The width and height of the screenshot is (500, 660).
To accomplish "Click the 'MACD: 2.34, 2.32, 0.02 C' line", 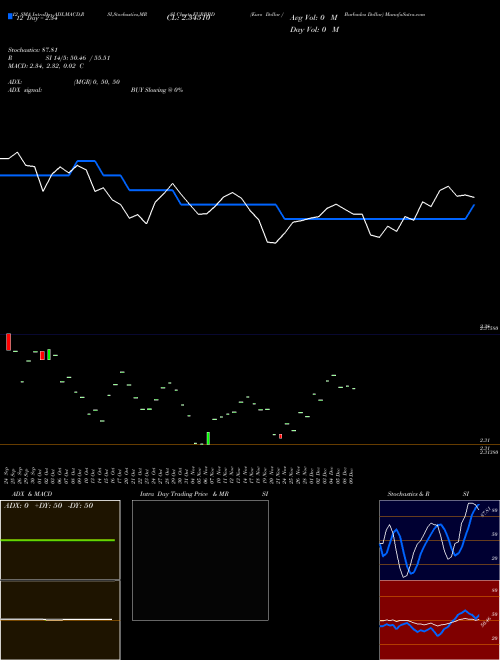I will pyautogui.click(x=46, y=66).
